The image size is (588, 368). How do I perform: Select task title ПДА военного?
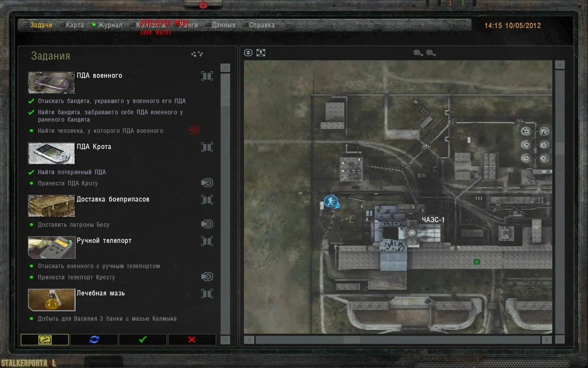(x=99, y=75)
